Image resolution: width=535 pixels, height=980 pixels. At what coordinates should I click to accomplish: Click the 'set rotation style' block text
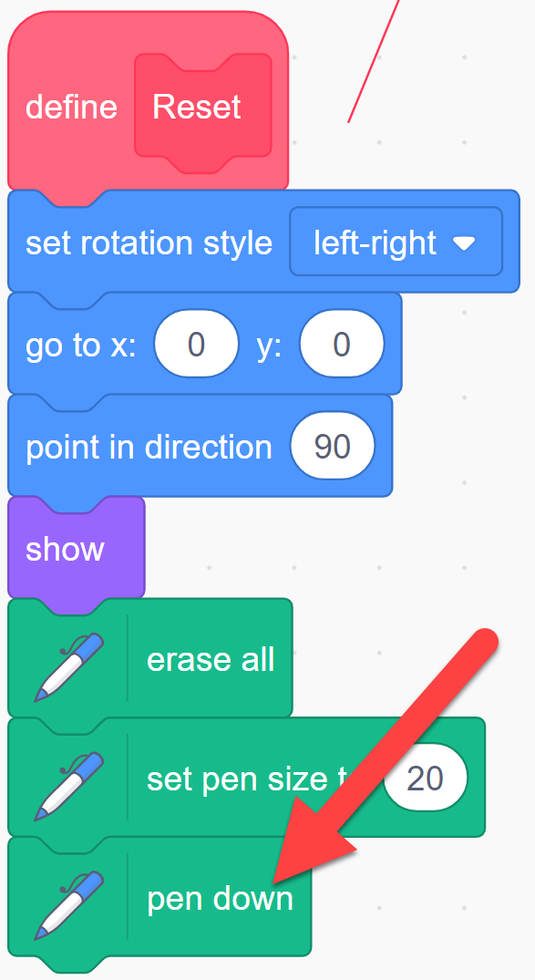[x=149, y=242]
